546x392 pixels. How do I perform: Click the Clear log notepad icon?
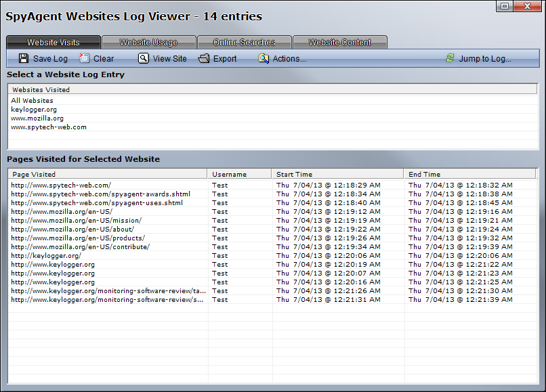click(x=85, y=59)
